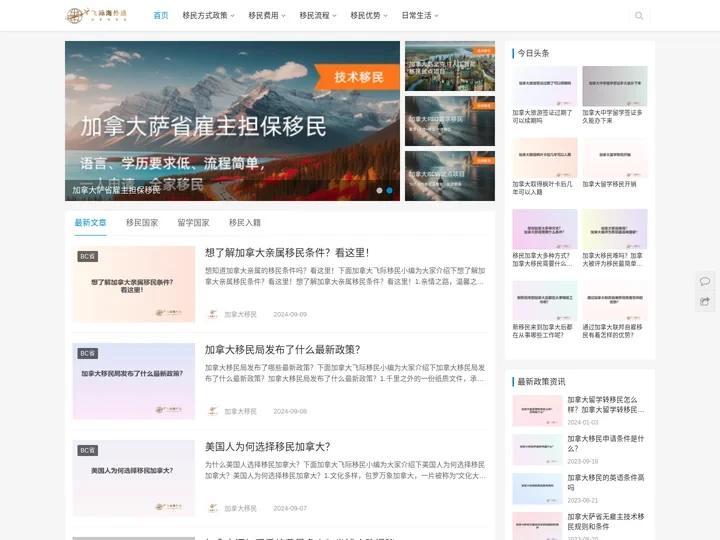Expand 移民优势 dropdown menu

(369, 16)
